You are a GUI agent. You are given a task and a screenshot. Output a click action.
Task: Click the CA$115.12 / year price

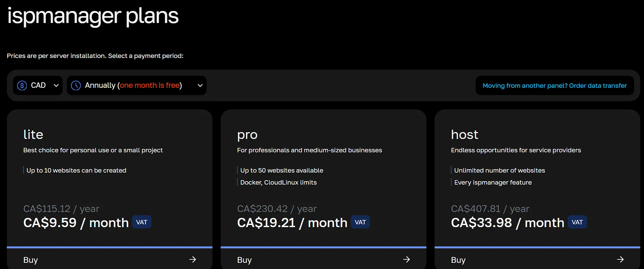[61, 209]
